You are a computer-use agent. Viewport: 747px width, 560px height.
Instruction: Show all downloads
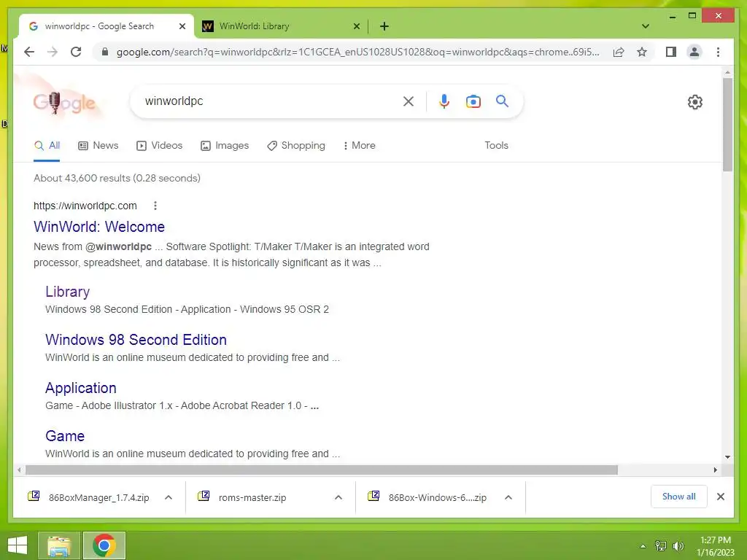pos(679,497)
